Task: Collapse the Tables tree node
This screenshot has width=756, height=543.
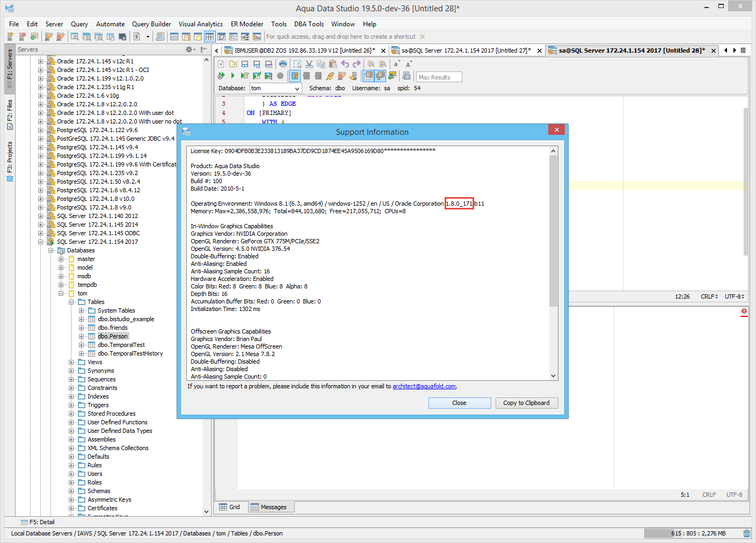Action: click(x=71, y=302)
